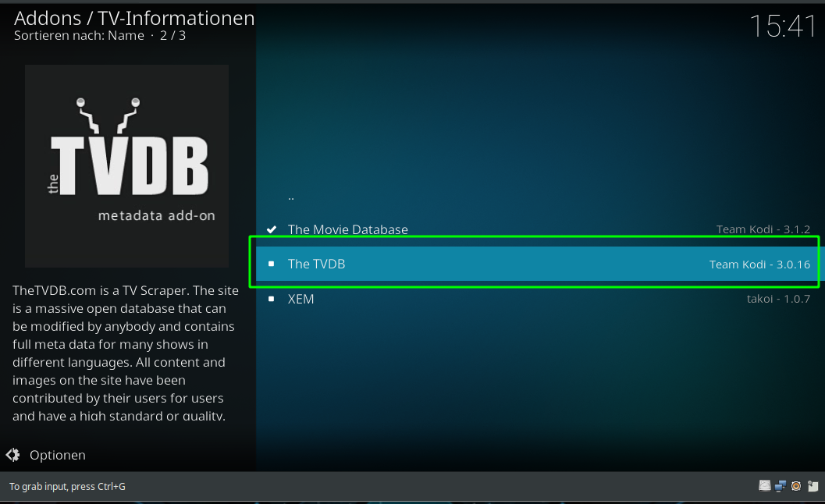Click the 15:41 clock
This screenshot has width=825, height=504.
pos(783,25)
